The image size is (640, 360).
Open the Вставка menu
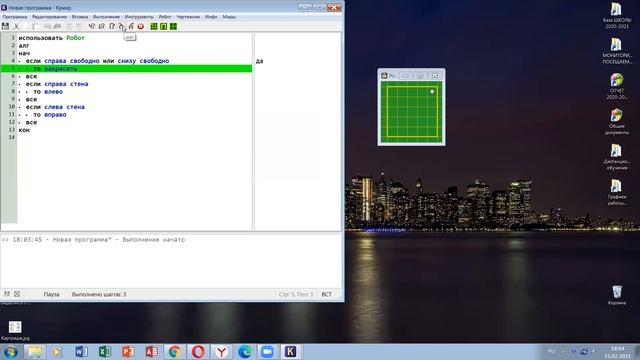[x=80, y=17]
